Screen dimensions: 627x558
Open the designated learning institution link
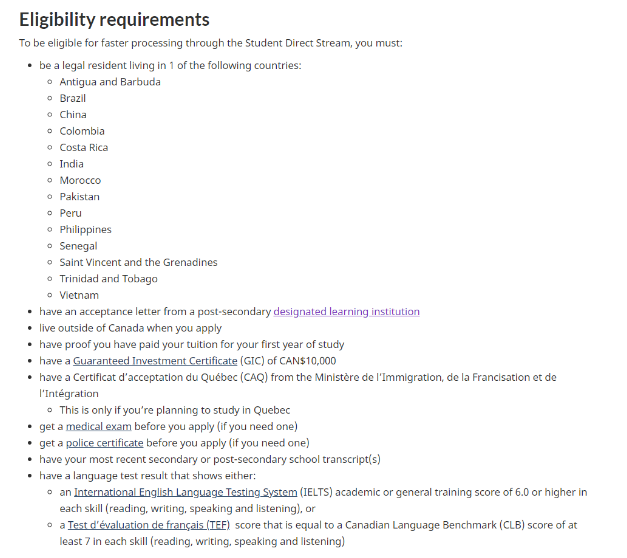click(x=346, y=311)
